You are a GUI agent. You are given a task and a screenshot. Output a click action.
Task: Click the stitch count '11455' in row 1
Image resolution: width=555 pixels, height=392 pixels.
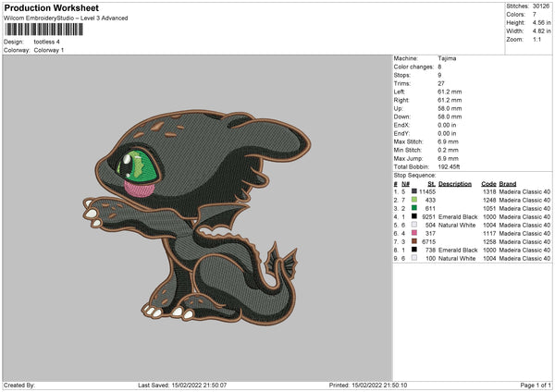427,191
